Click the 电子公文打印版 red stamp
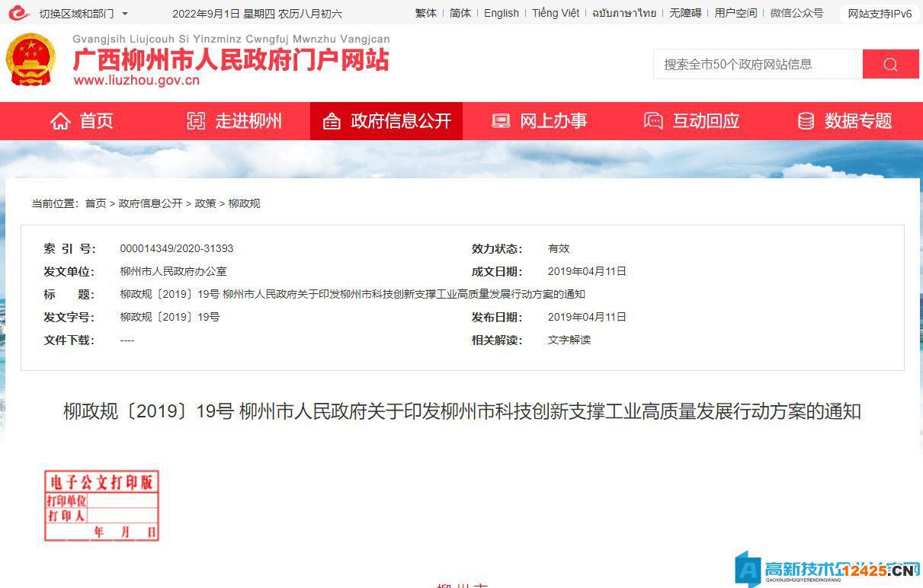Screen dimensions: 923x588 click(101, 506)
